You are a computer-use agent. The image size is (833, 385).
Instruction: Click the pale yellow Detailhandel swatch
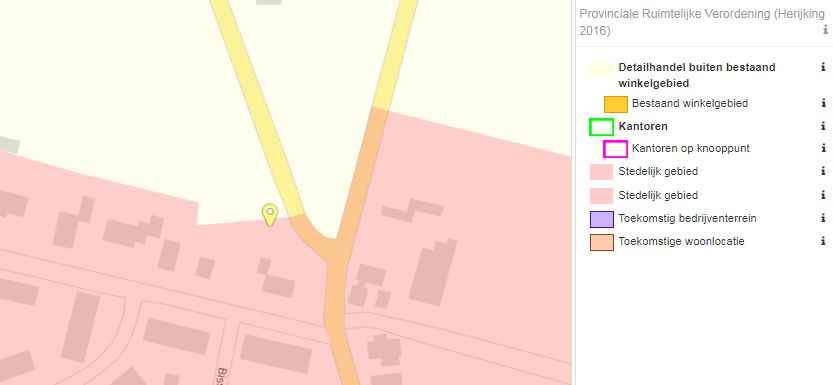coord(601,68)
